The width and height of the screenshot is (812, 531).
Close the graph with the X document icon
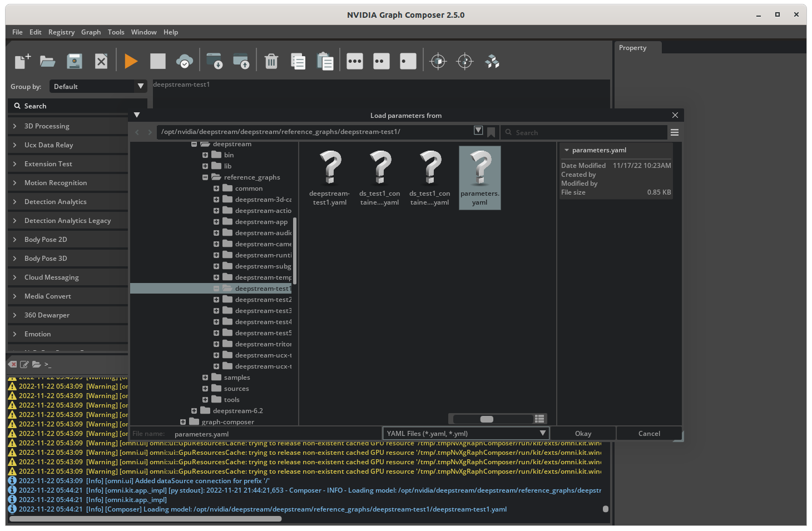pyautogui.click(x=101, y=61)
